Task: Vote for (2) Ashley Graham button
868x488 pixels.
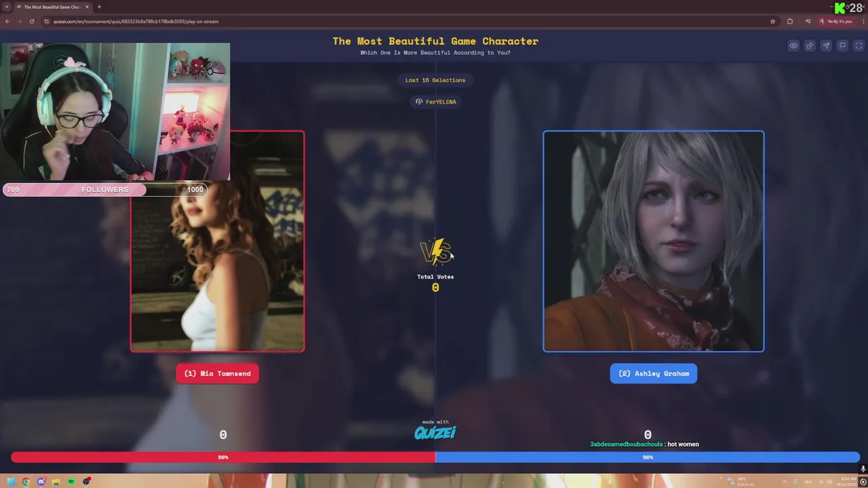Action: coord(654,373)
